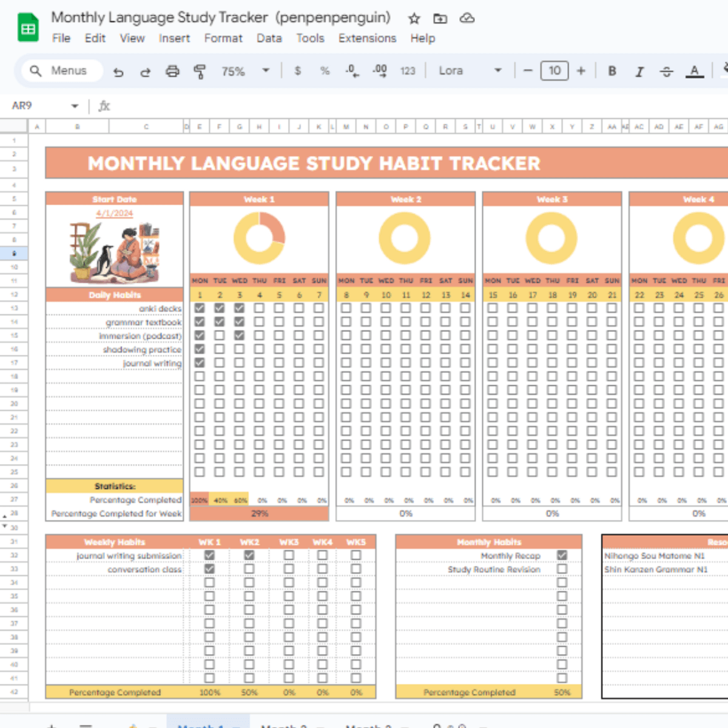
Task: Expand the cell name box dropdown
Action: click(x=75, y=106)
